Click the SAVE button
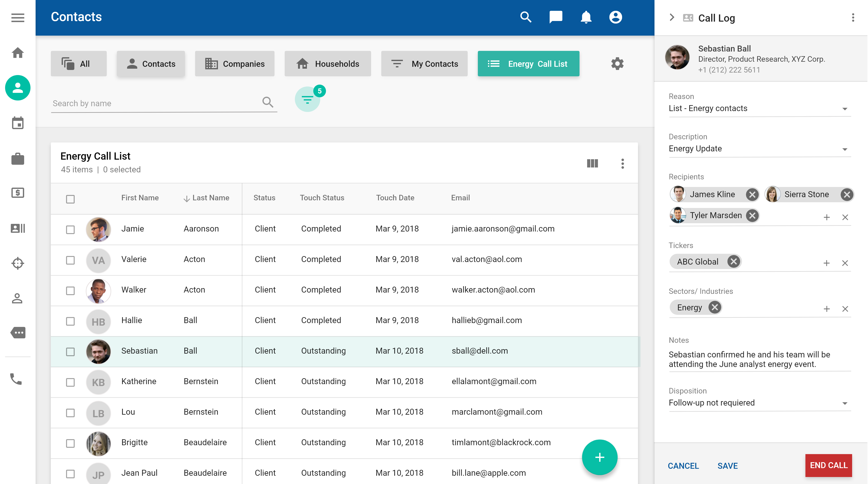 point(727,466)
